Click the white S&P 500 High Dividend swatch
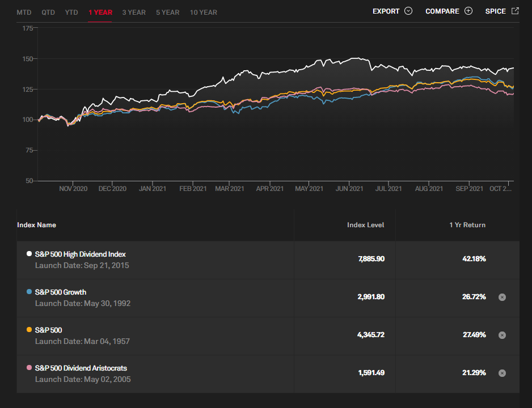Screen dimensions: 532x408 click(x=29, y=253)
